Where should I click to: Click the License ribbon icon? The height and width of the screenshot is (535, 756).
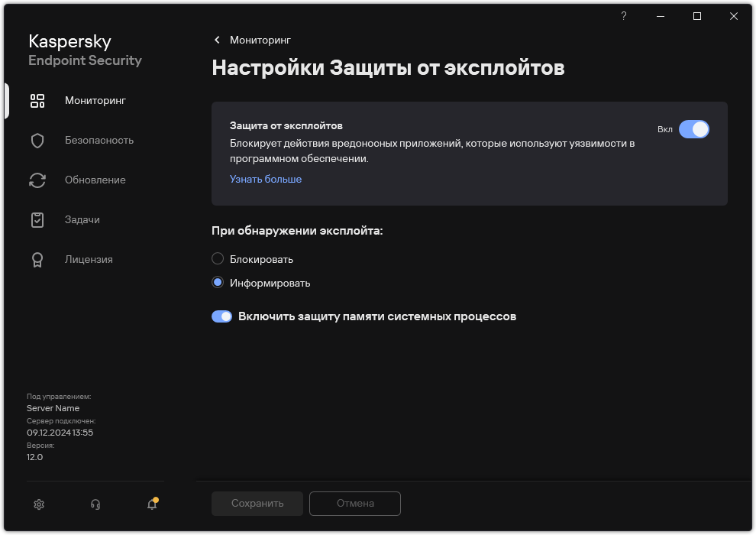pyautogui.click(x=37, y=260)
